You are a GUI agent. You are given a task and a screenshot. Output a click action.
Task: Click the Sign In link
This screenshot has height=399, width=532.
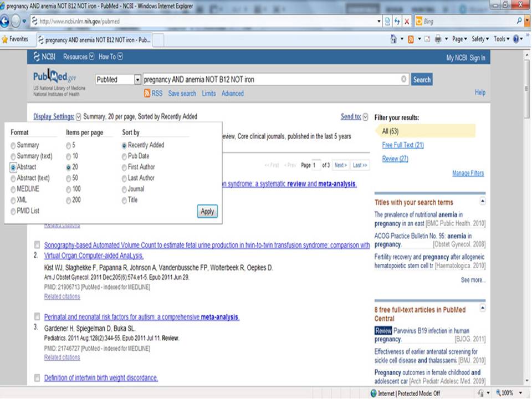point(477,58)
